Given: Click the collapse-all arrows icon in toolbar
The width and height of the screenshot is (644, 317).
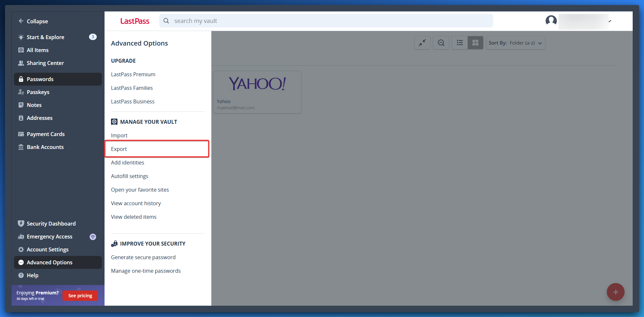Looking at the screenshot, I should click(x=422, y=43).
